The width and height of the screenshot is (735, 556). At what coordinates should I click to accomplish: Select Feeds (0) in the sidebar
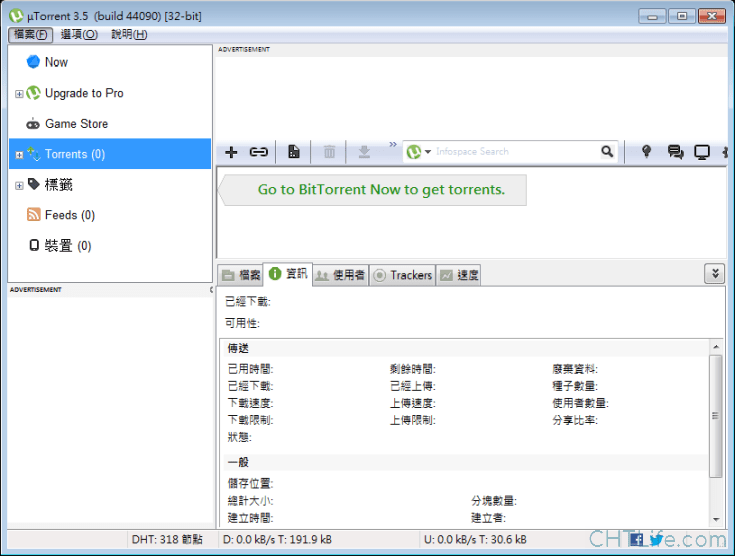tap(69, 215)
